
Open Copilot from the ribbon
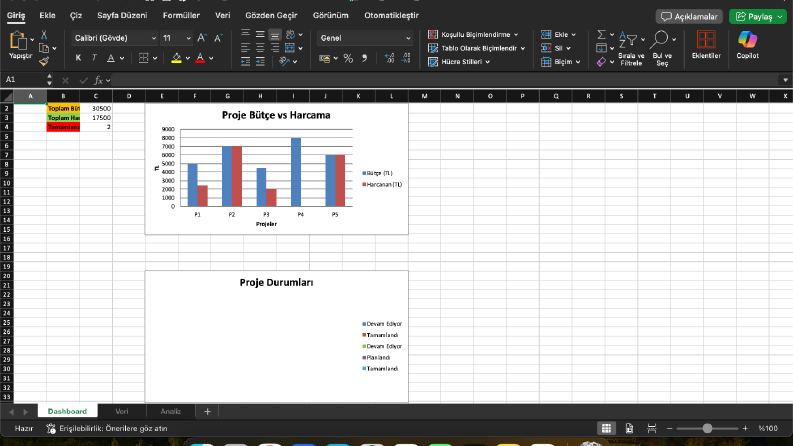(x=747, y=40)
